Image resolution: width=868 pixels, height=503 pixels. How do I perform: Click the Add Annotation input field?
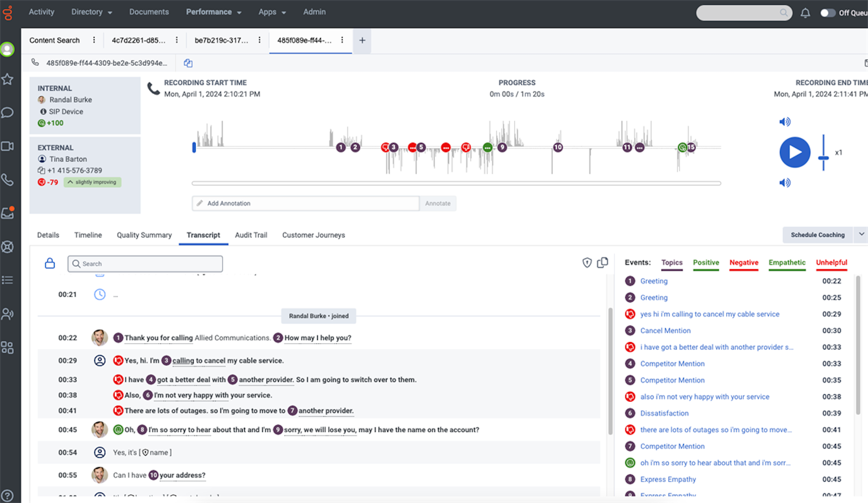point(306,203)
